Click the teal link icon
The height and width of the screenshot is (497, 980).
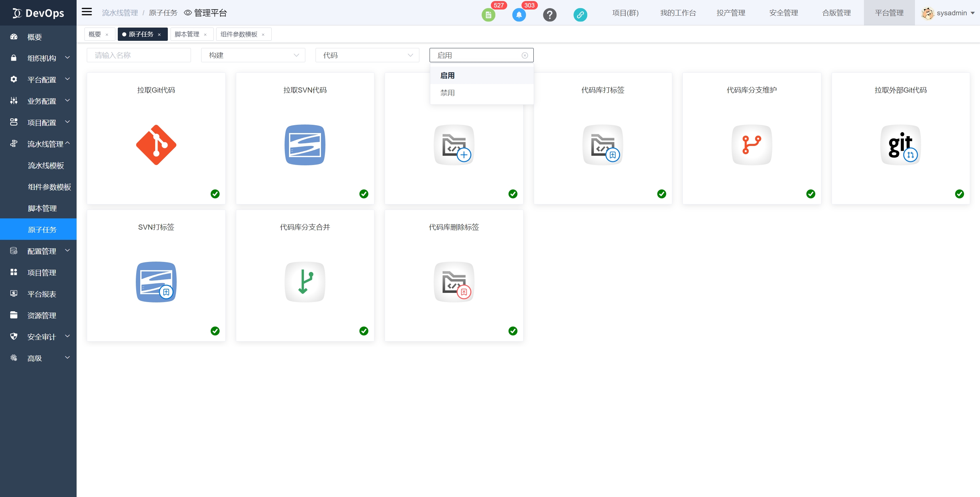click(x=580, y=15)
